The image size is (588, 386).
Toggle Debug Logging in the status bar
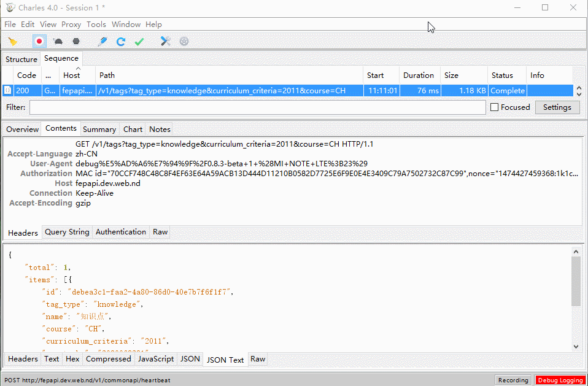560,380
